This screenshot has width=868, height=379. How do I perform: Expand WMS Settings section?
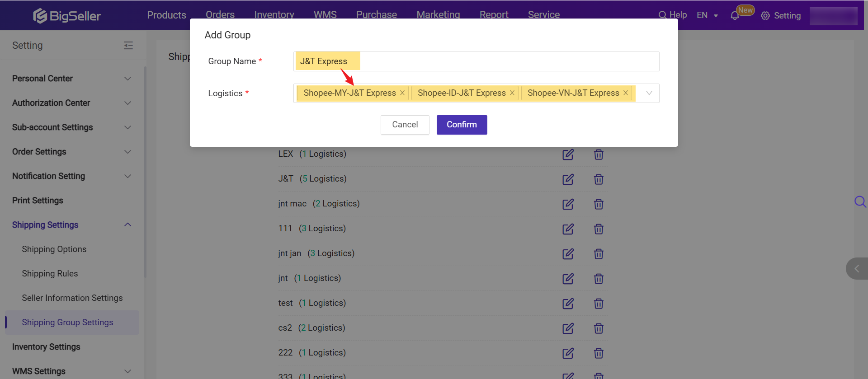click(128, 371)
